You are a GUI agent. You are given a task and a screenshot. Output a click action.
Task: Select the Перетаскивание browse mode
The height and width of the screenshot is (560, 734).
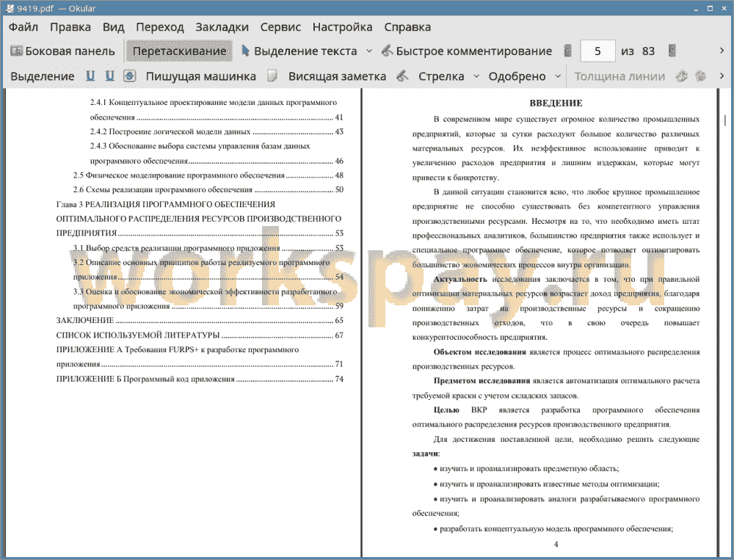tap(179, 51)
